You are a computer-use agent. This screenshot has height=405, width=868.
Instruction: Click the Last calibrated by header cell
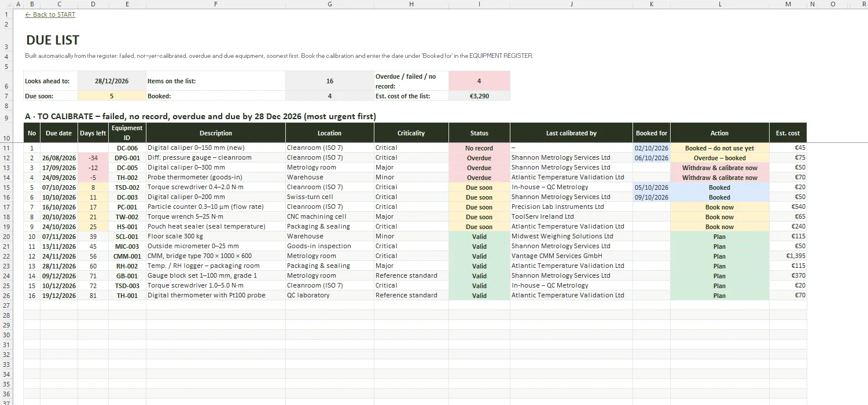pos(571,133)
